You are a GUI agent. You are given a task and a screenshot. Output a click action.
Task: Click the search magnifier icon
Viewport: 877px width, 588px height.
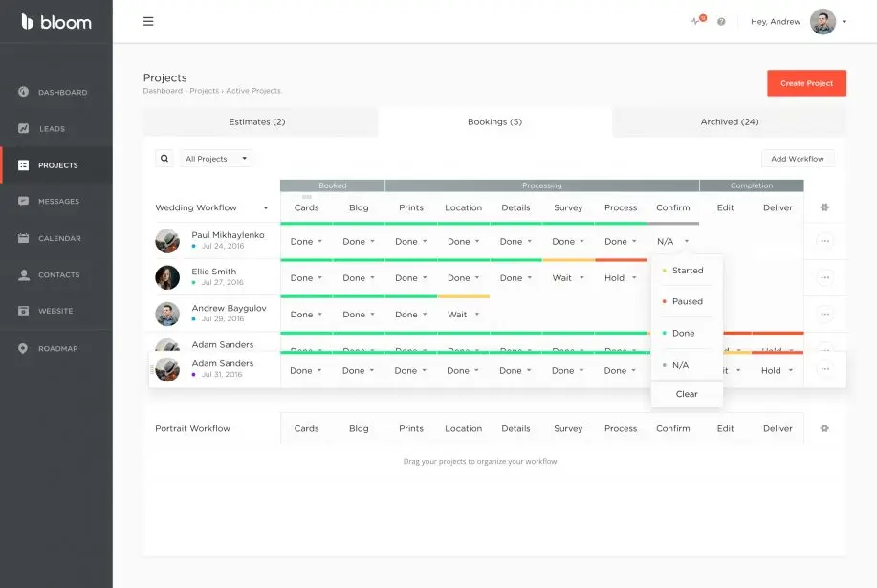(164, 158)
